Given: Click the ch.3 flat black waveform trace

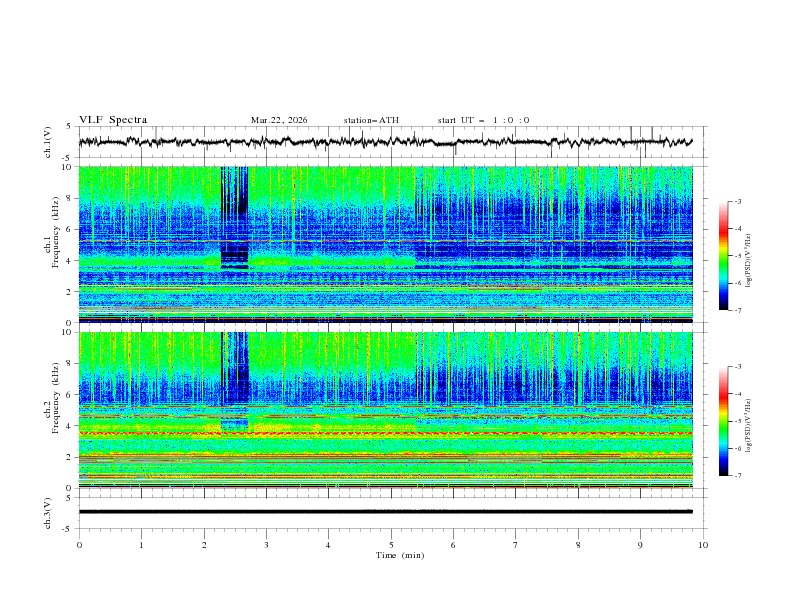Looking at the screenshot, I should pos(385,512).
